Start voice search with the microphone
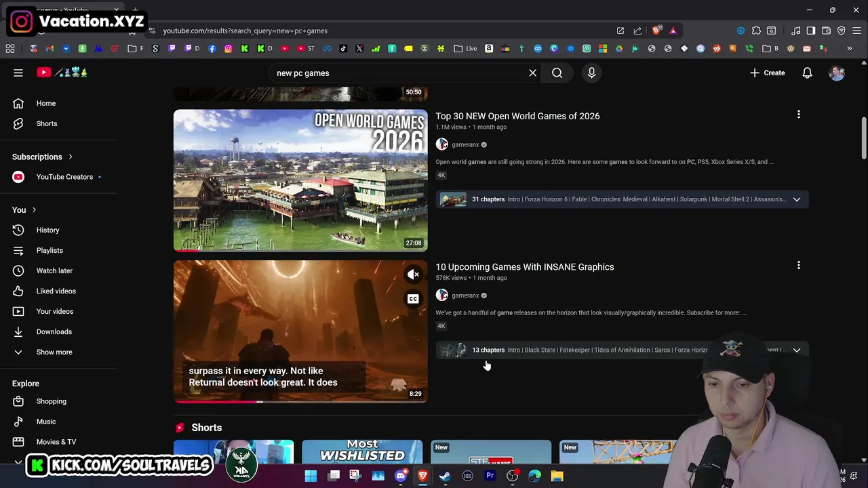The image size is (868, 488). coord(591,73)
